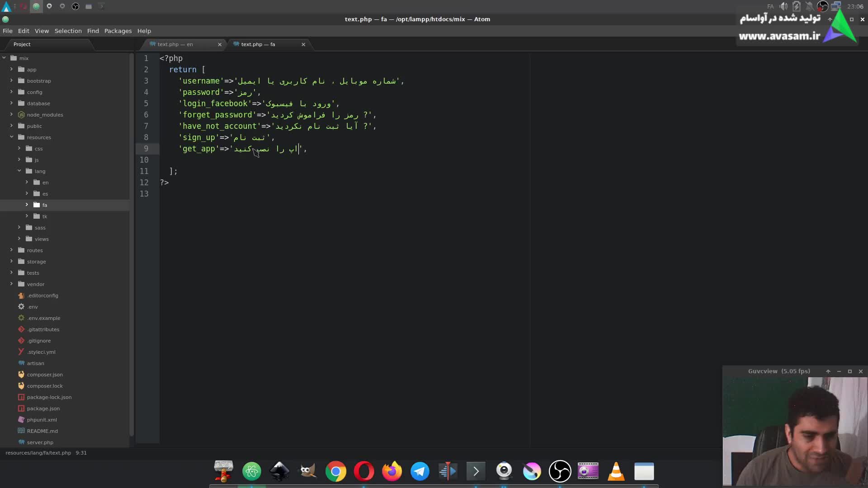Click the OBS Studio dock icon
The image size is (868, 488).
[560, 472]
